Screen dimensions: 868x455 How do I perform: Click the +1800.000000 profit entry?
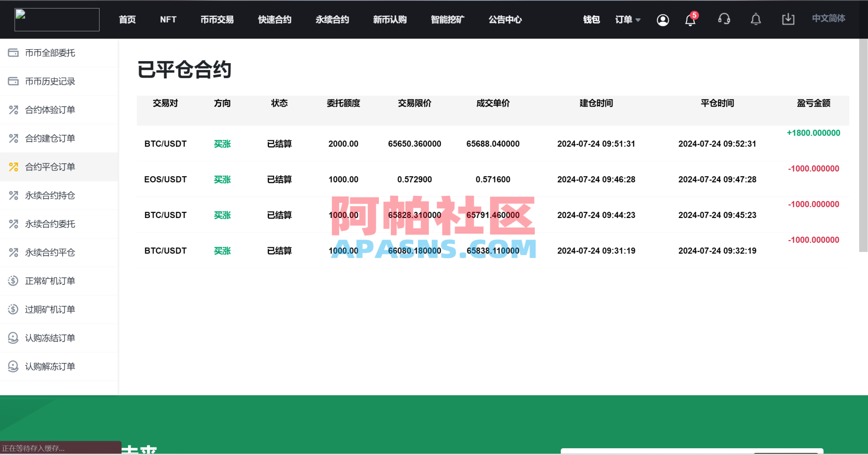(812, 133)
